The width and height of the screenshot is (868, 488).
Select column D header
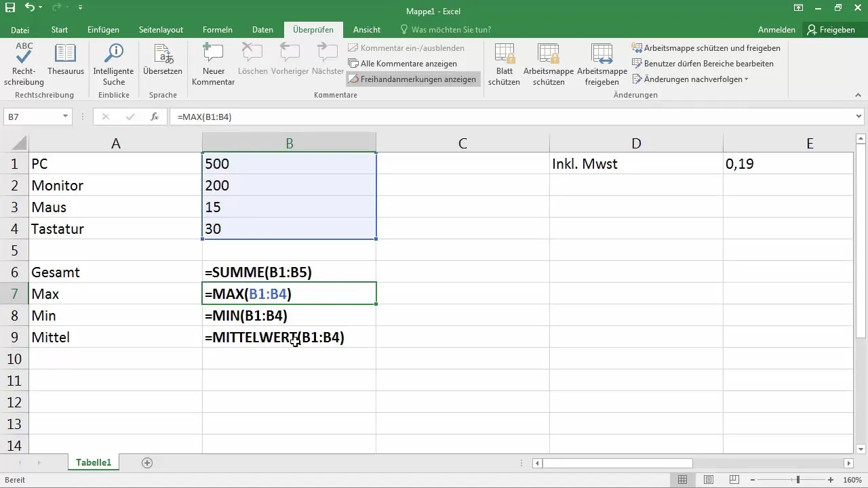tap(636, 143)
